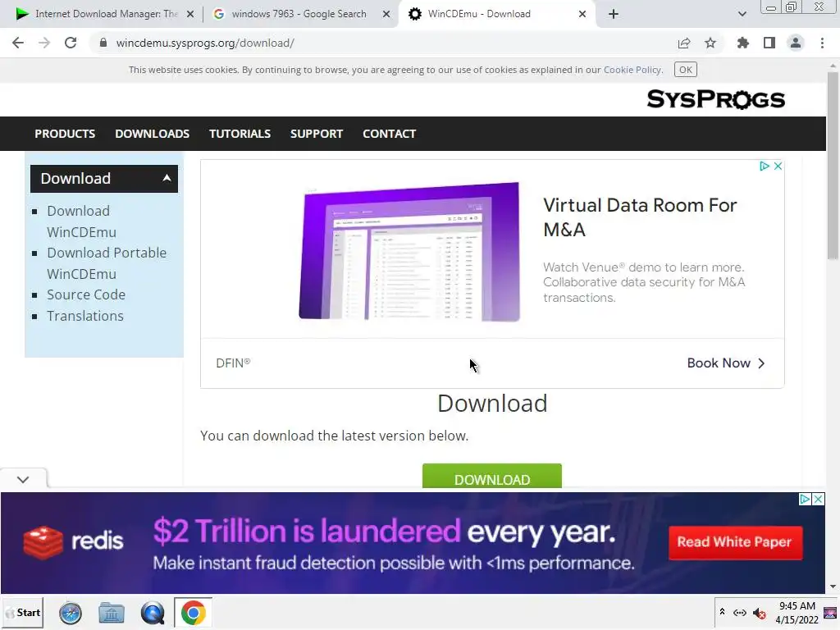The image size is (840, 630).
Task: Click the tray icon right of the clock
Action: 830,613
